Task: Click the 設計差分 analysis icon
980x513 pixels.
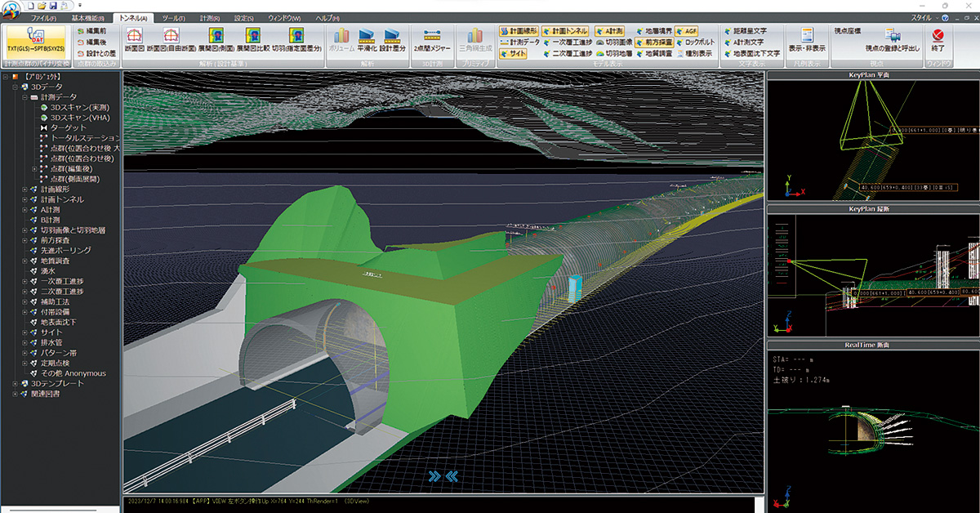Action: click(x=391, y=38)
